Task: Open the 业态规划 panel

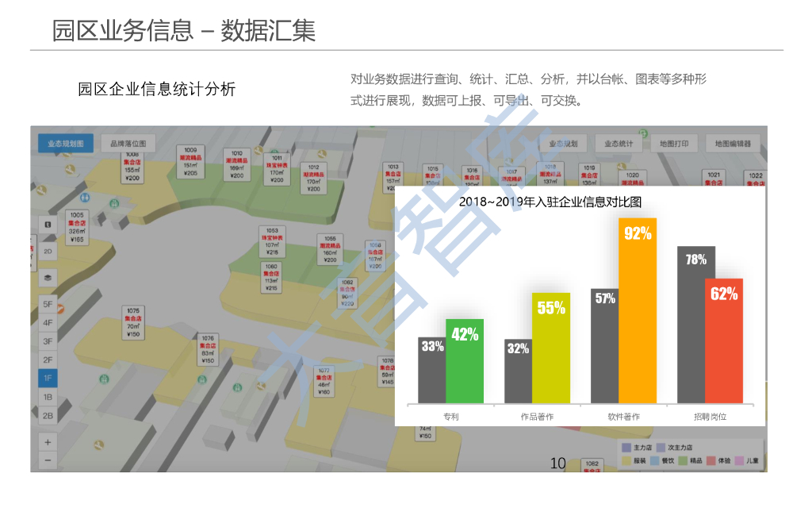Action: [x=565, y=143]
